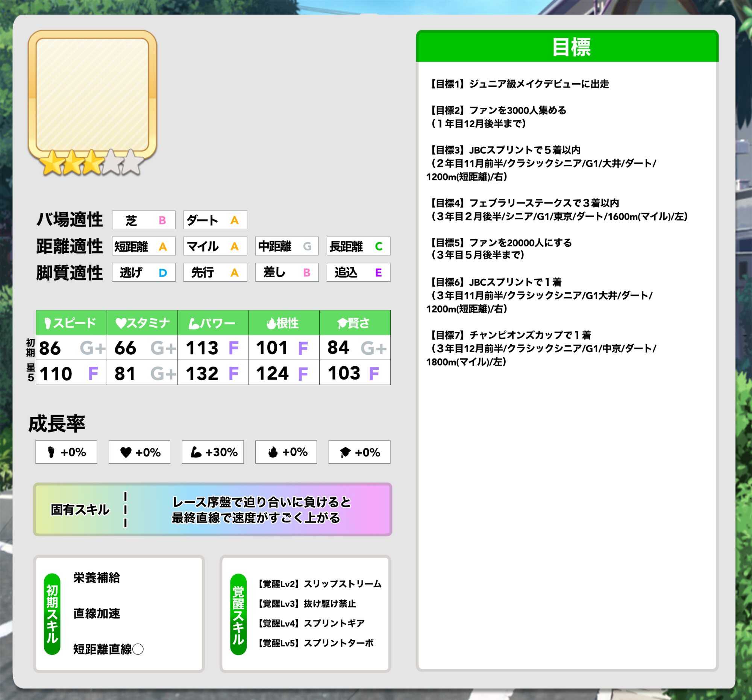Select the マイル A aptitude box
752x700 pixels.
(215, 246)
